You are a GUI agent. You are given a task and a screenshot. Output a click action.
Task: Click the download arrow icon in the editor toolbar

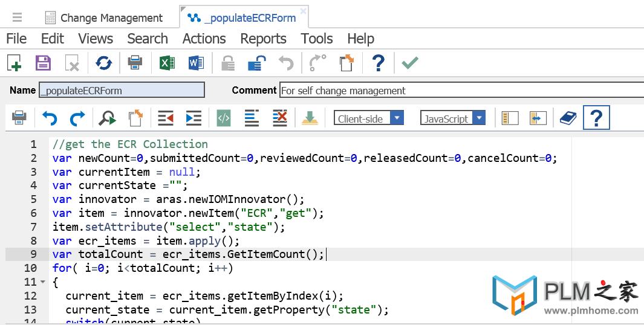coord(310,118)
